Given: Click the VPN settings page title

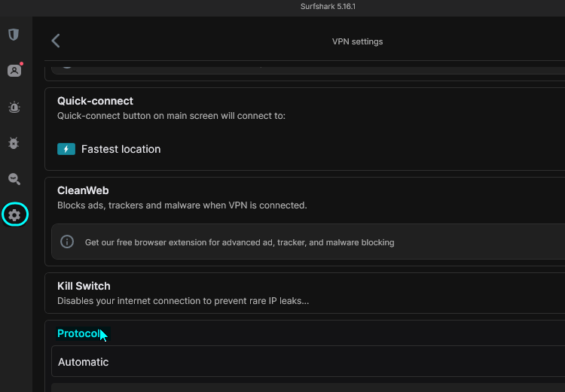Looking at the screenshot, I should (x=357, y=41).
